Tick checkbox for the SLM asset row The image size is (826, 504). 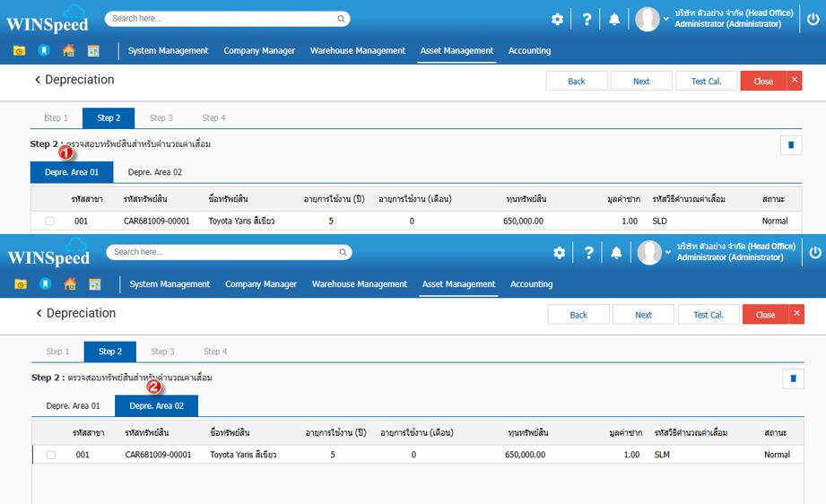pos(51,455)
